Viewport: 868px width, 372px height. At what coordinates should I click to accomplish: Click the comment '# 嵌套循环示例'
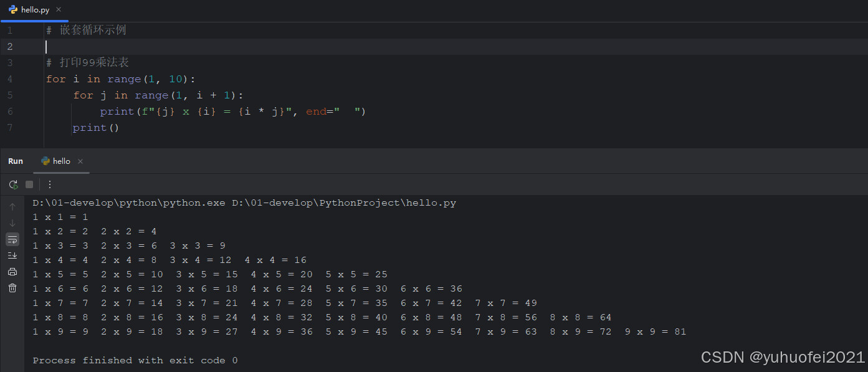(87, 30)
